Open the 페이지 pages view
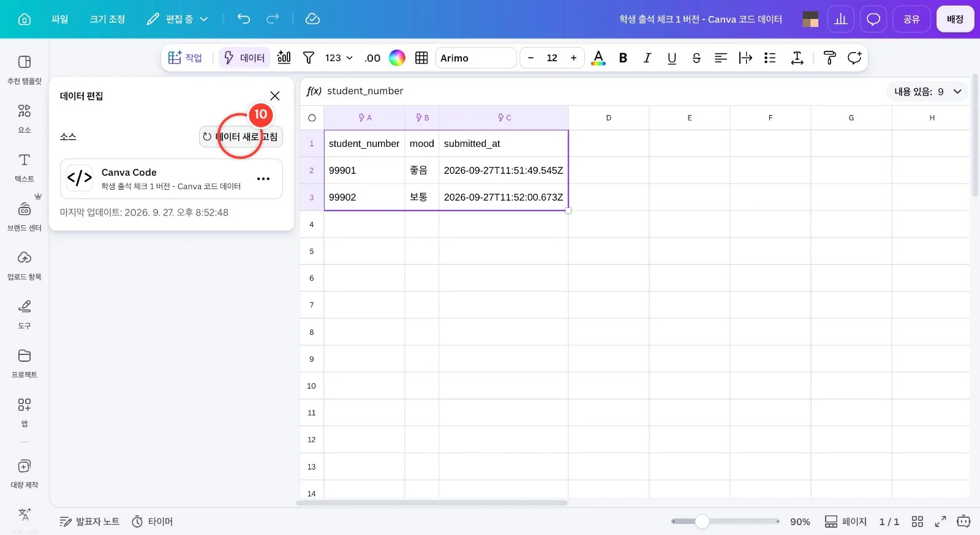The image size is (980, 535). pyautogui.click(x=845, y=522)
